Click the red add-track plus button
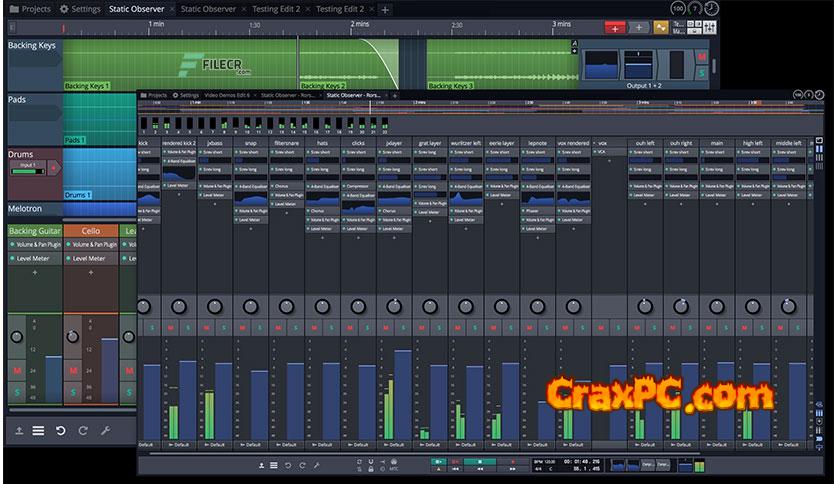This screenshot has height=484, width=836. [x=615, y=27]
